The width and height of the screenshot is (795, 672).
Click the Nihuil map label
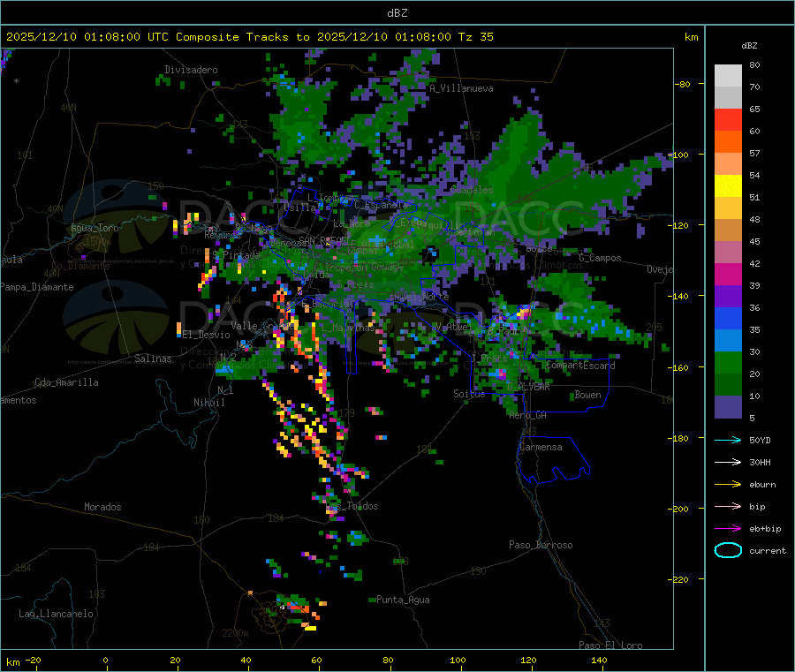pyautogui.click(x=208, y=403)
